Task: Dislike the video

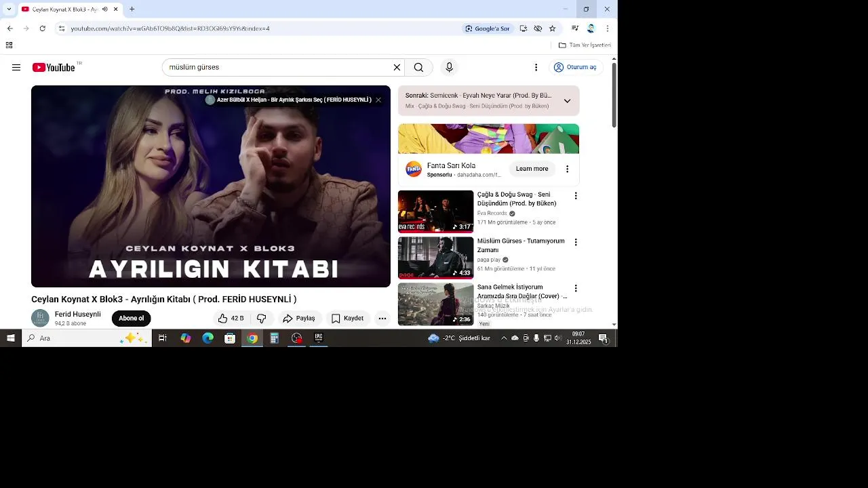Action: pos(262,319)
